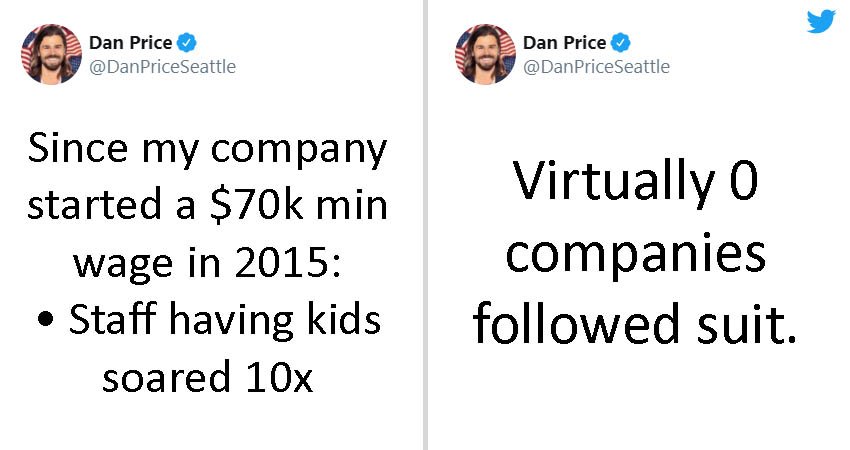Viewport: 850px width, 450px height.
Task: Click the Dan Price name in the left tweet
Action: pyautogui.click(x=130, y=42)
